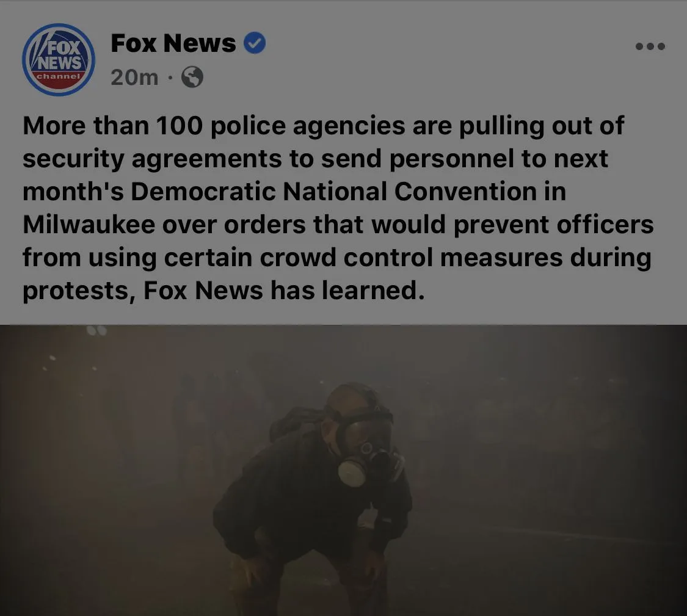Click the faint quote marks icon on photo
Viewport: 687px width, 616px height.
(96, 330)
